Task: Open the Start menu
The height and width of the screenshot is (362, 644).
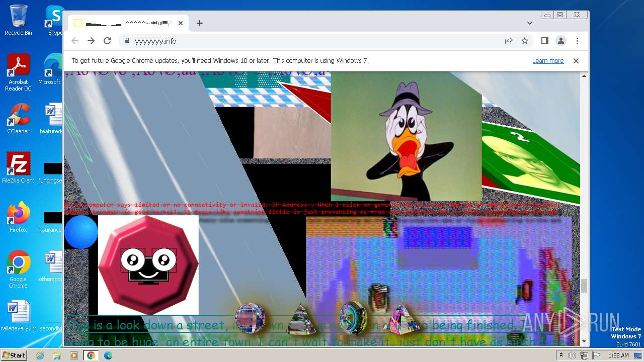Action: (x=14, y=355)
